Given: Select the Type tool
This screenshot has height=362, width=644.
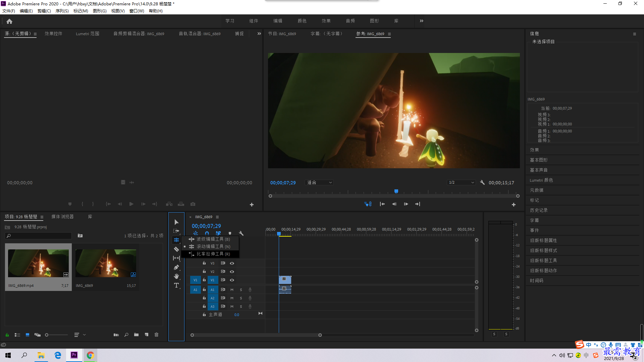Looking at the screenshot, I should click(176, 285).
